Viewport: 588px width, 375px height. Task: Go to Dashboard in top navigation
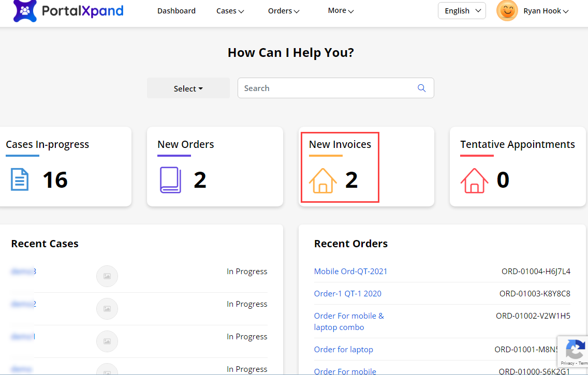point(177,11)
